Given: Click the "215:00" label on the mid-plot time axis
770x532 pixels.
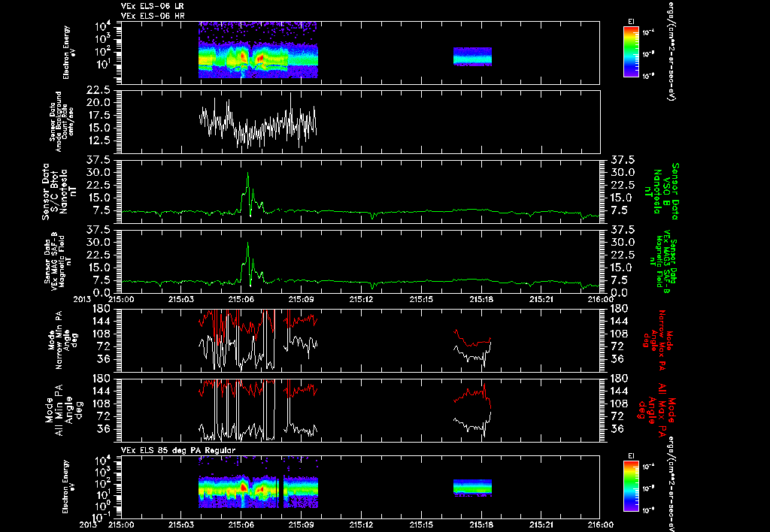Looking at the screenshot, I should pos(121,299).
